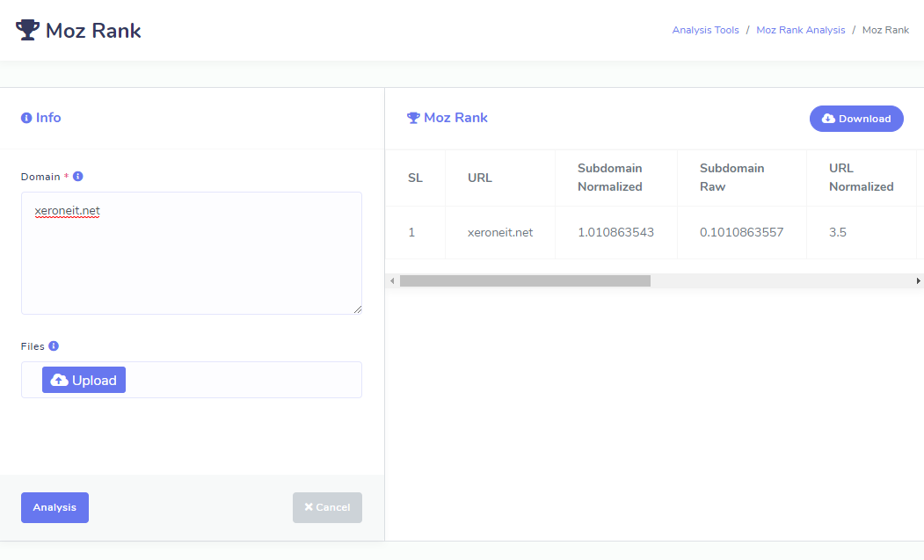Image resolution: width=924 pixels, height=560 pixels.
Task: Cancel the current analysis
Action: tap(327, 507)
